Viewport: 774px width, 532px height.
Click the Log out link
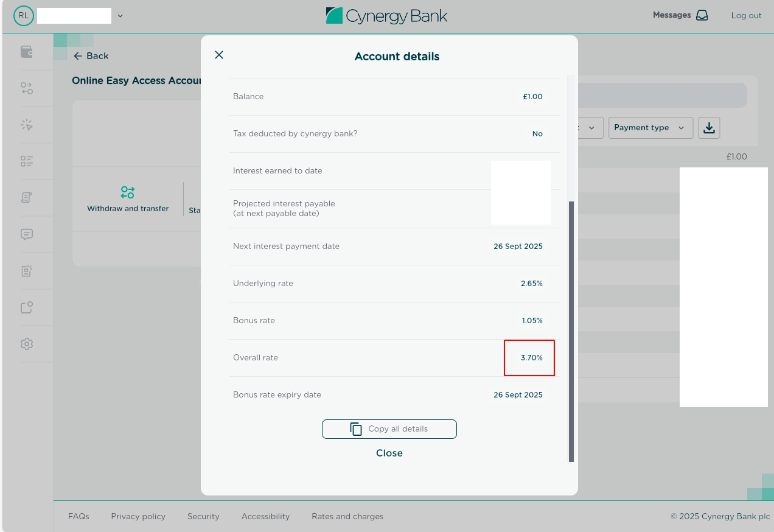tap(746, 16)
